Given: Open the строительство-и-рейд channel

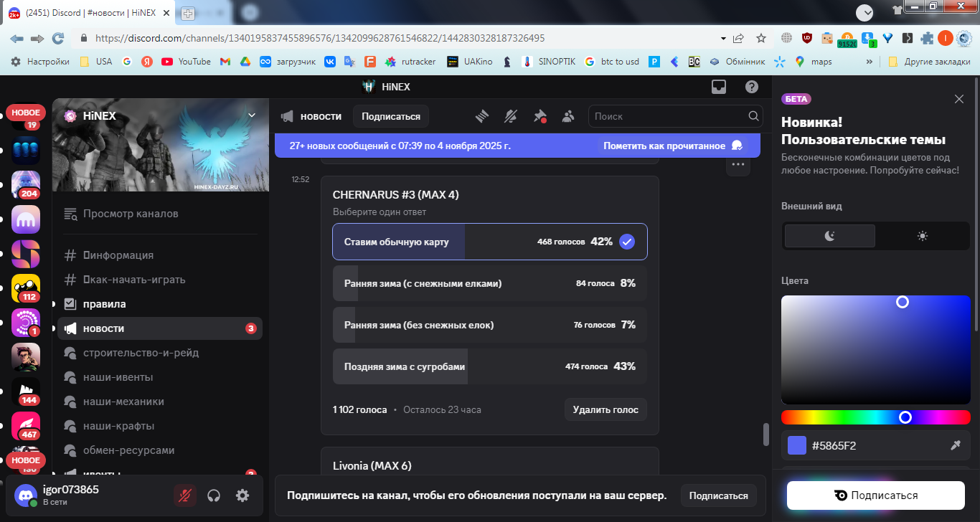Looking at the screenshot, I should coord(160,353).
